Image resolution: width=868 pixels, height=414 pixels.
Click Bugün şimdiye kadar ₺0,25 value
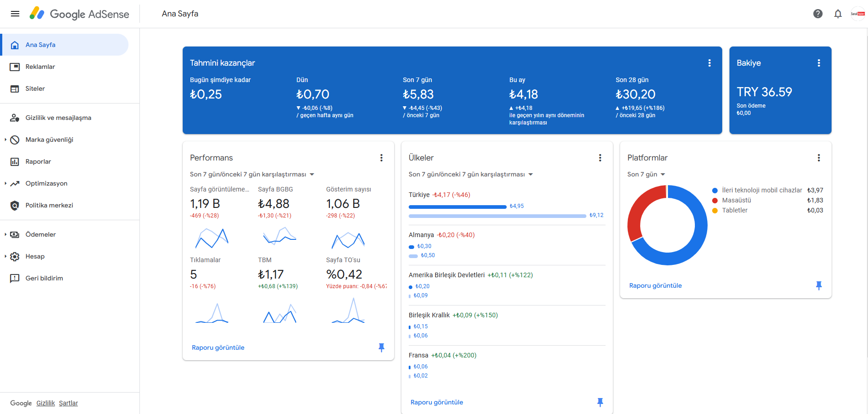point(205,94)
